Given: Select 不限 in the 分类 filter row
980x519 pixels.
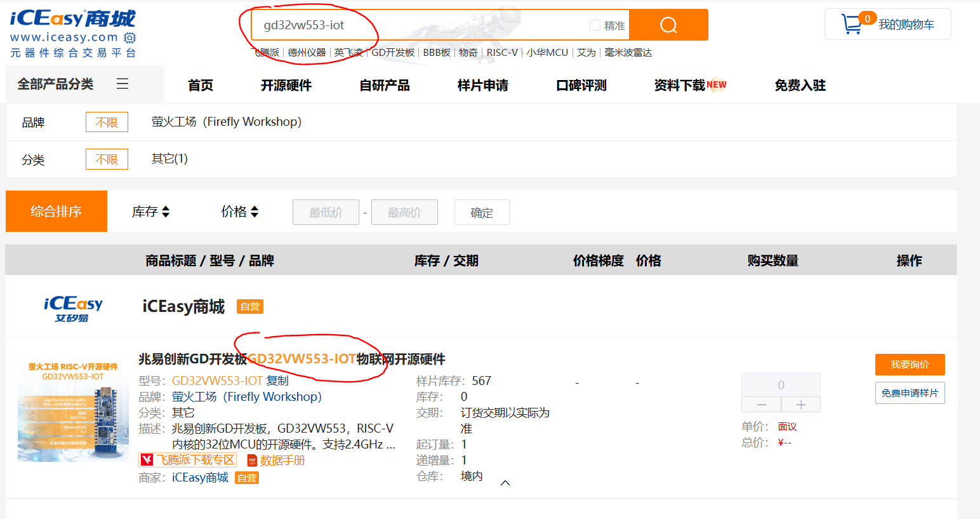Looking at the screenshot, I should 107,159.
